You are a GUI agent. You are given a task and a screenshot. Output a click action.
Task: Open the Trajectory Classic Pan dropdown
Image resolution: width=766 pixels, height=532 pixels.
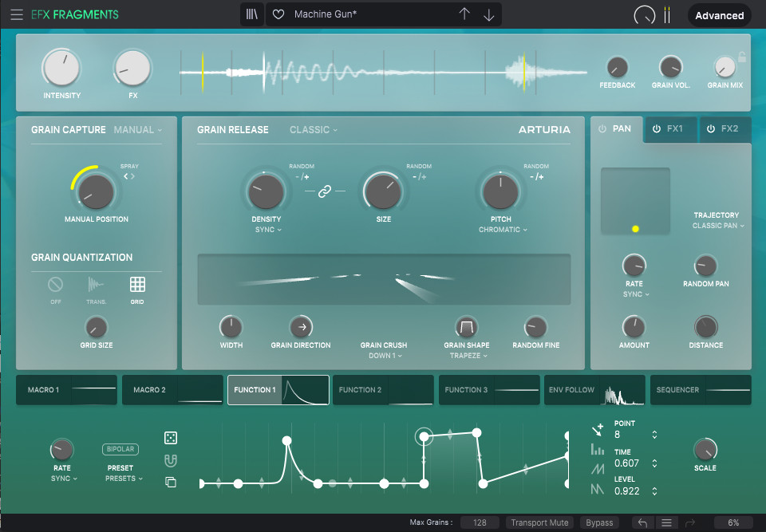click(718, 226)
